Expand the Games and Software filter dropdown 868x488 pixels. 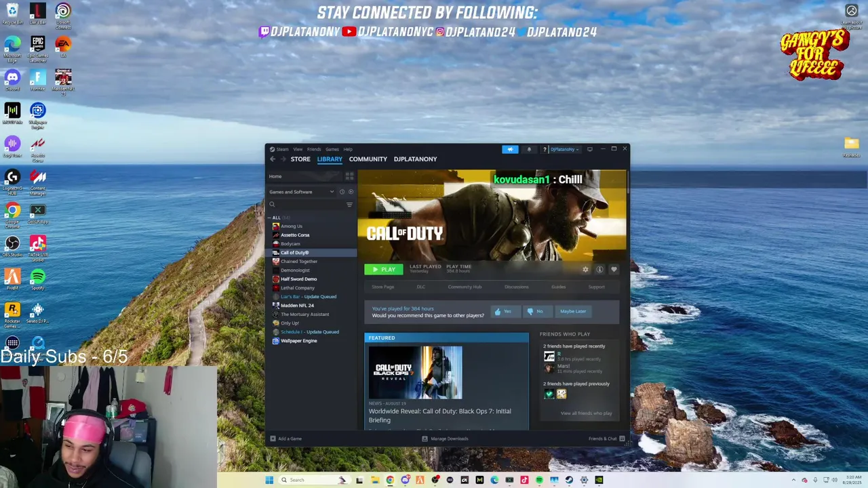302,192
